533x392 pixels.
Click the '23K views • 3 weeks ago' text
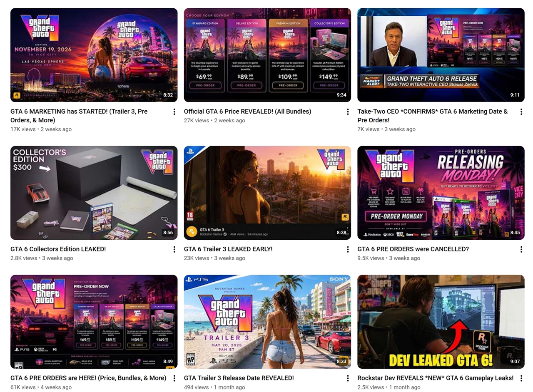[214, 258]
